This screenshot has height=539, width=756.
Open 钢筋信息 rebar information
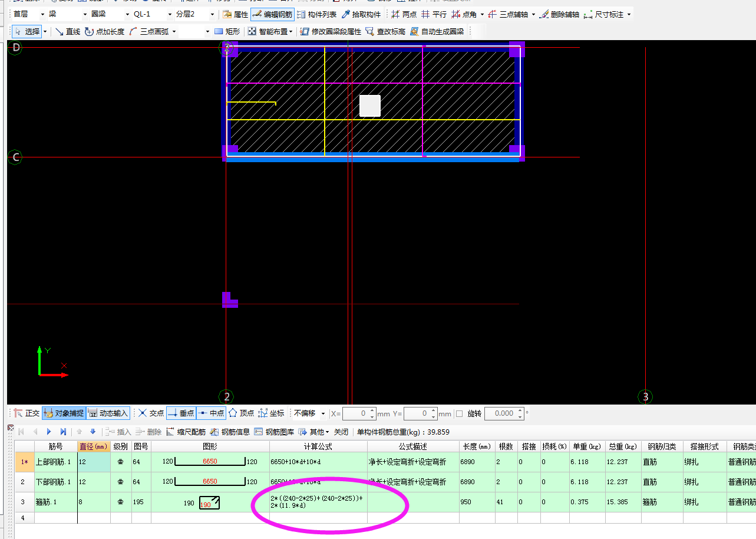(230, 432)
